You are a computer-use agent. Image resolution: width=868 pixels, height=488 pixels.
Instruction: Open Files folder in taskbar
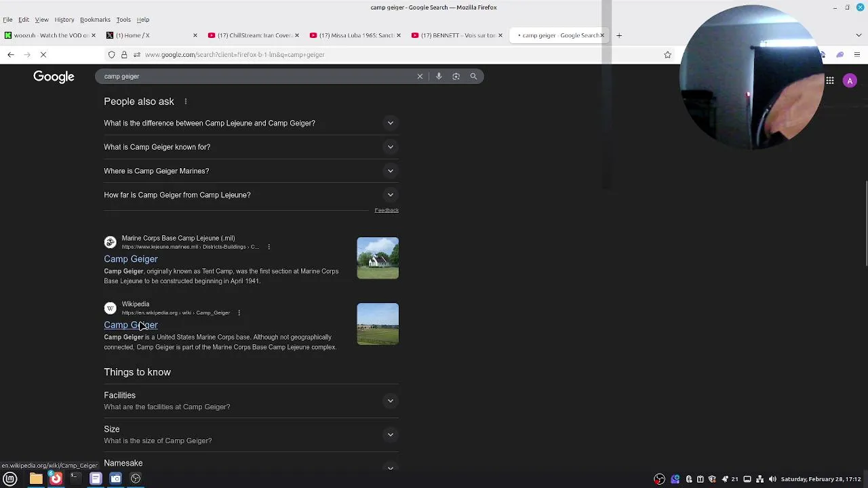coord(36,479)
